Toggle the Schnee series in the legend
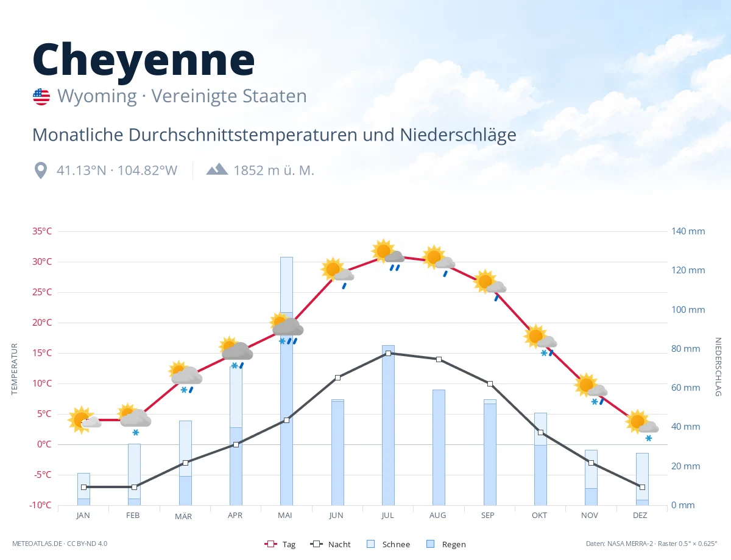 click(389, 544)
